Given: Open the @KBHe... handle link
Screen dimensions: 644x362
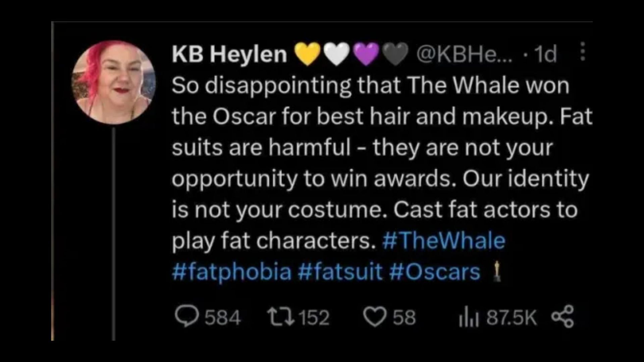Looking at the screenshot, I should pyautogui.click(x=464, y=54).
